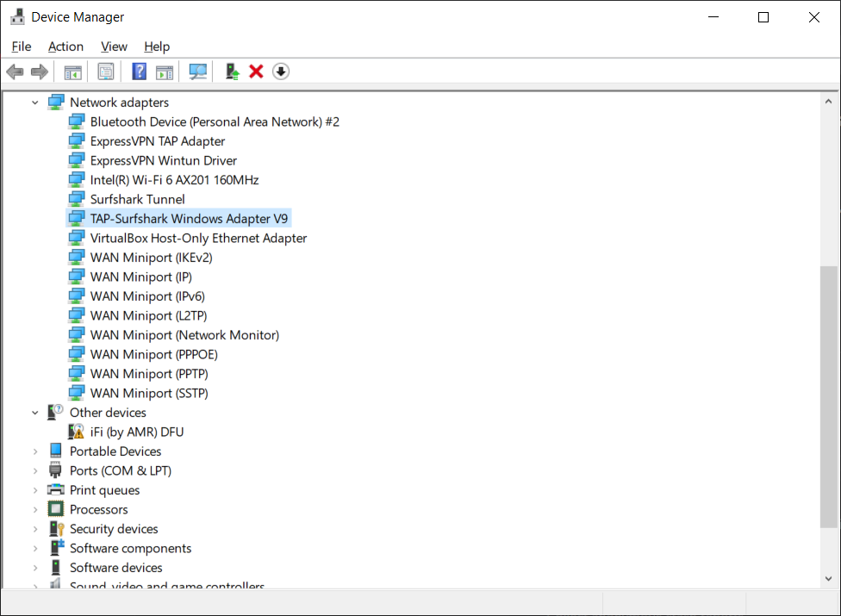Select Bluetooth Device (Personal Area Network) #2
The image size is (841, 616).
pos(215,121)
